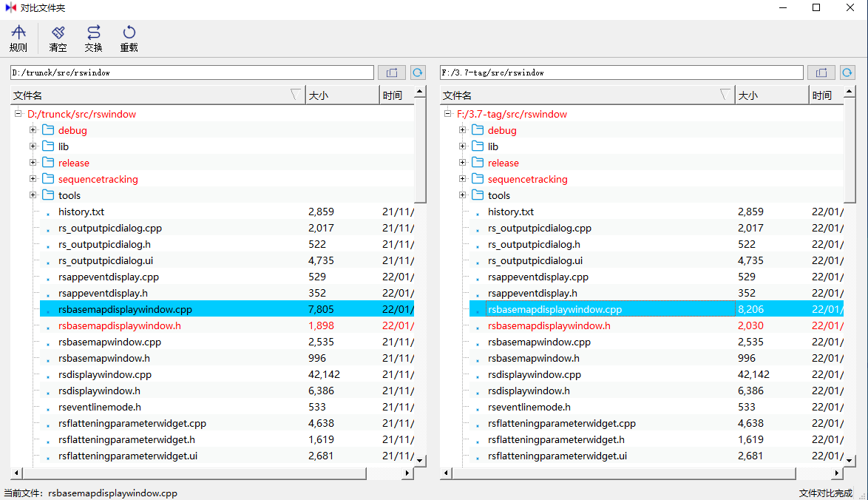Screen dimensions: 868x500
Task: Click the right pane sequencetracking folder icon
Action: [478, 179]
